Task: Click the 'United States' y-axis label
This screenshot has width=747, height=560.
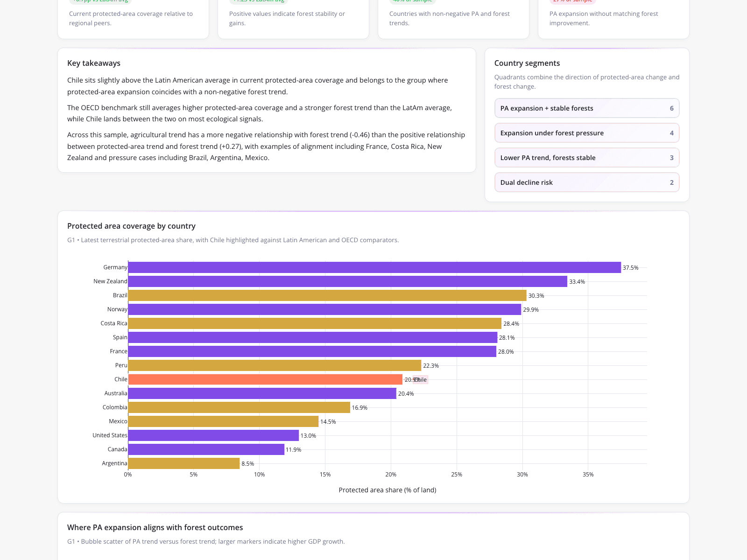Action: click(110, 435)
